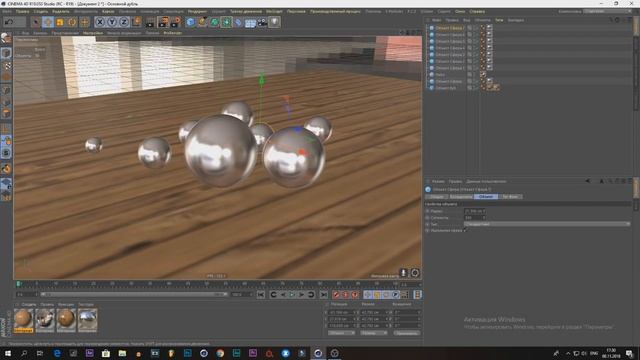
Task: Add a light object
Action: [x=274, y=22]
